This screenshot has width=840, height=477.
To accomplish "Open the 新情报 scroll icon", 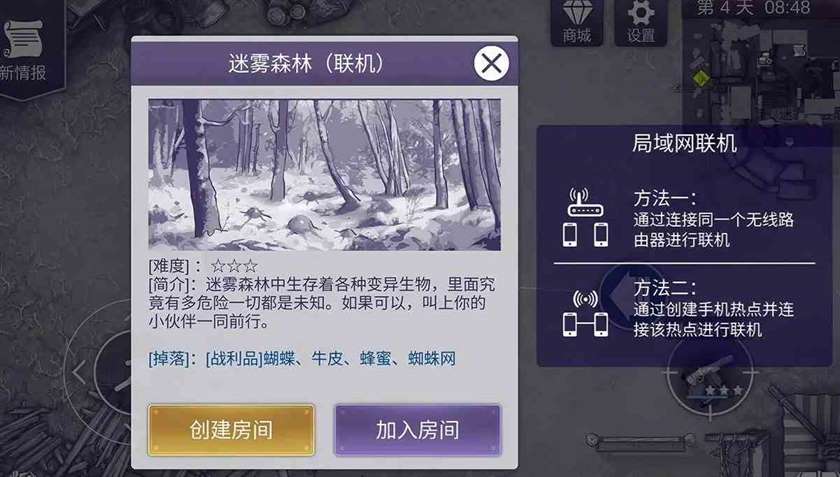I will point(24,48).
